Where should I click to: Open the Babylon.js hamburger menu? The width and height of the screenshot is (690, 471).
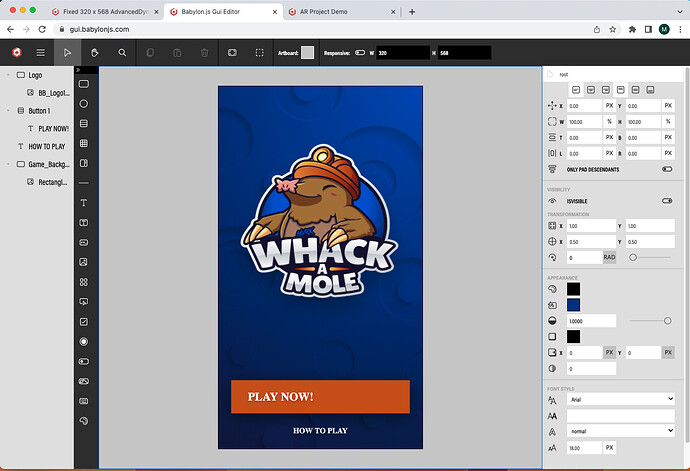pos(40,53)
